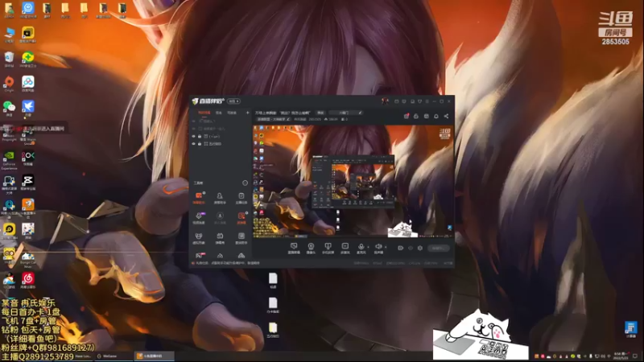Image resolution: width=644 pixels, height=362 pixels.
Task: Open the Baidu Netdisk desktop icon
Action: 28,84
